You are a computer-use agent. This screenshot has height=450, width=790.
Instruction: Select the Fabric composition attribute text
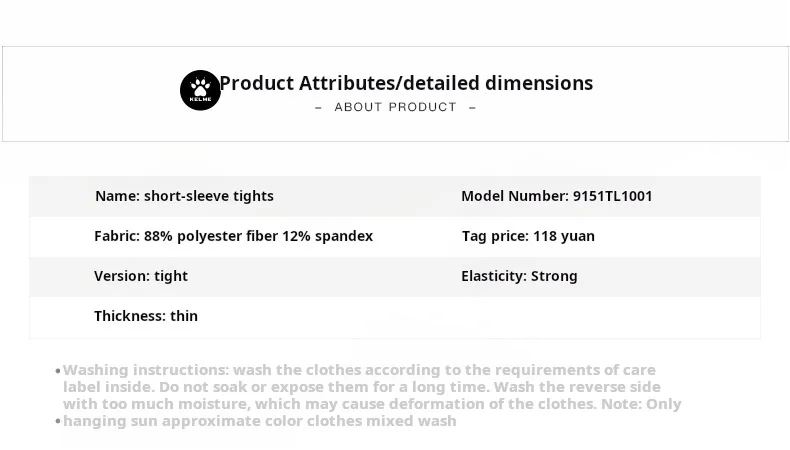pyautogui.click(x=233, y=236)
